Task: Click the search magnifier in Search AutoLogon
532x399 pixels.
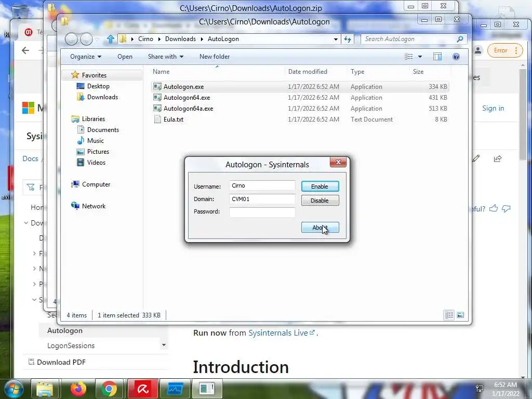Action: (460, 39)
